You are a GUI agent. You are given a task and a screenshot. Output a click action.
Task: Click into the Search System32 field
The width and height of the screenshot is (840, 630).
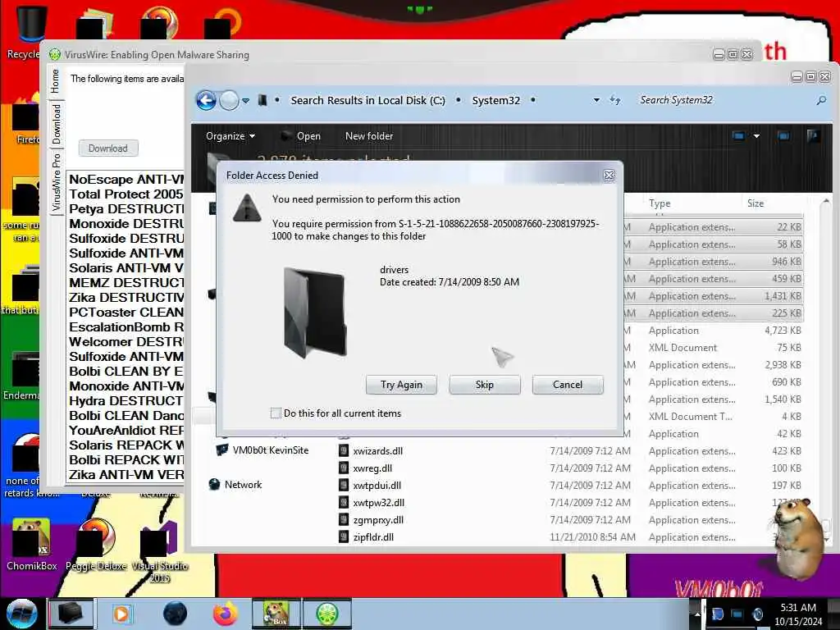[724, 100]
